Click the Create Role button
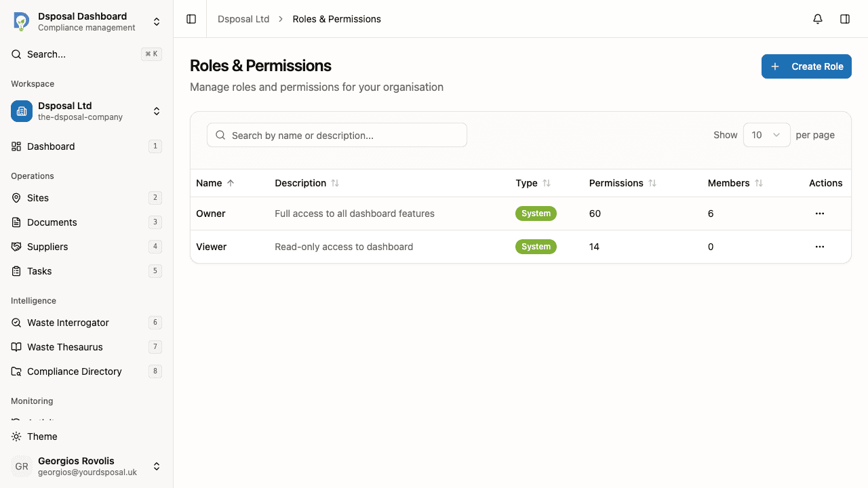 (806, 66)
